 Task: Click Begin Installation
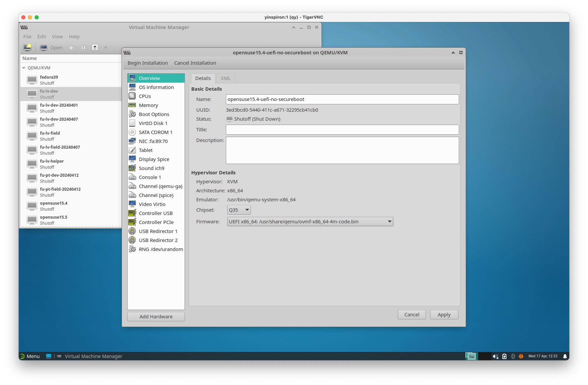148,63
